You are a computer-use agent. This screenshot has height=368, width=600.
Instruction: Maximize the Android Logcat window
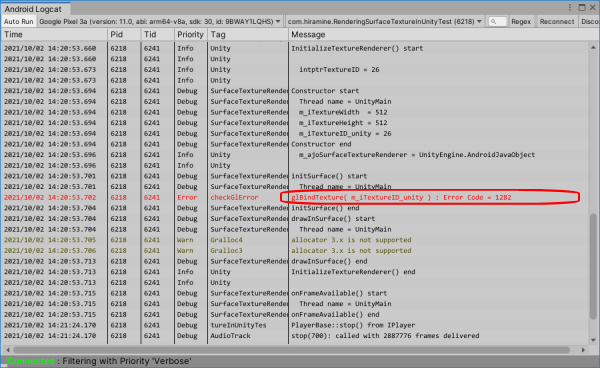coord(582,8)
